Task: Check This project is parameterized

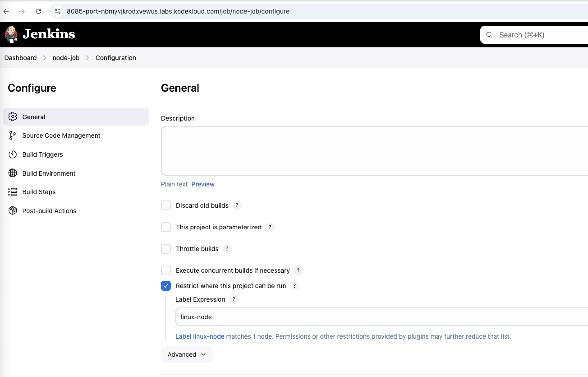Action: [x=166, y=227]
